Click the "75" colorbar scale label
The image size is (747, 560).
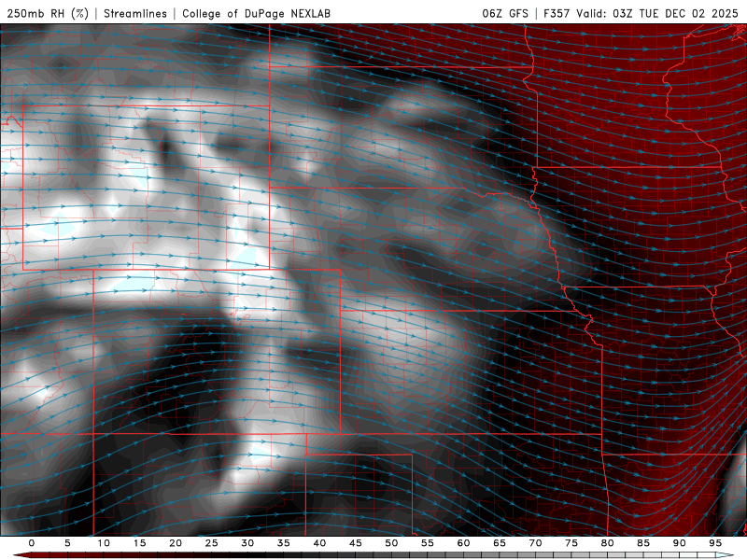571,543
